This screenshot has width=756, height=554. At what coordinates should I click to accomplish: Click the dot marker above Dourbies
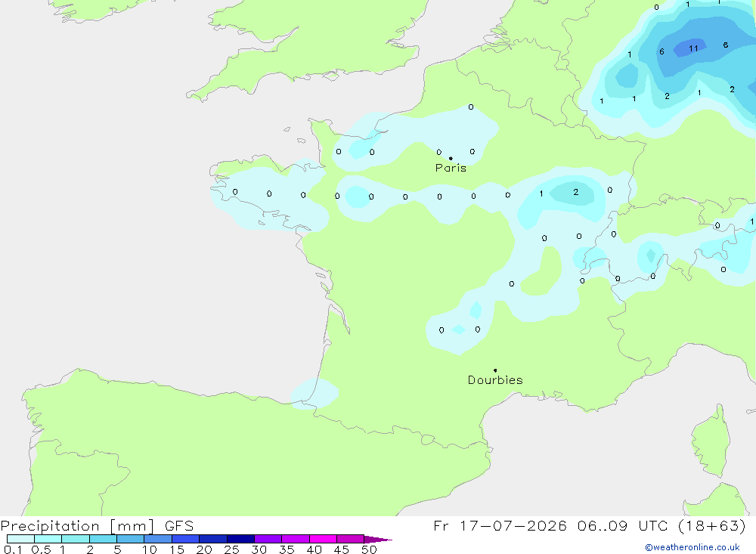click(x=495, y=370)
